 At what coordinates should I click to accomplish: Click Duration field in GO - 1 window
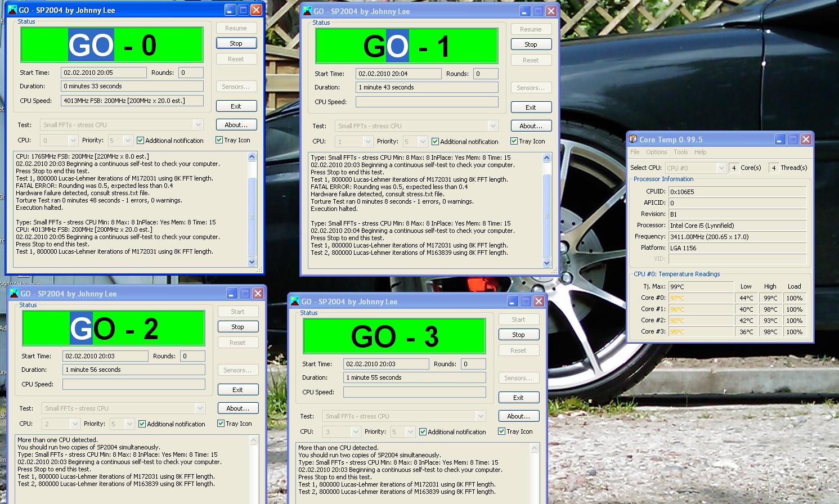427,87
